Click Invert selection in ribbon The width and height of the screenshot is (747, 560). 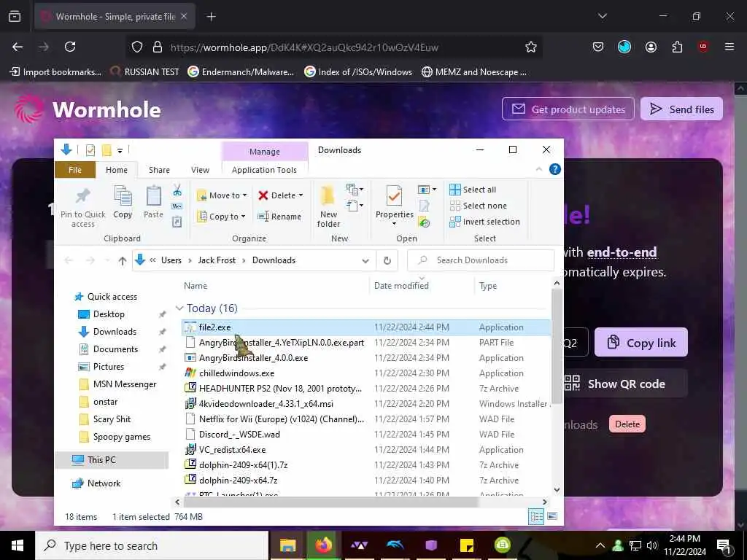tap(484, 222)
